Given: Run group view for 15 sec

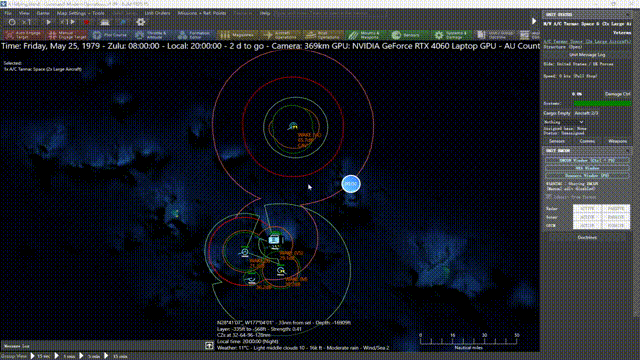Looking at the screenshot, I should coord(40,356).
